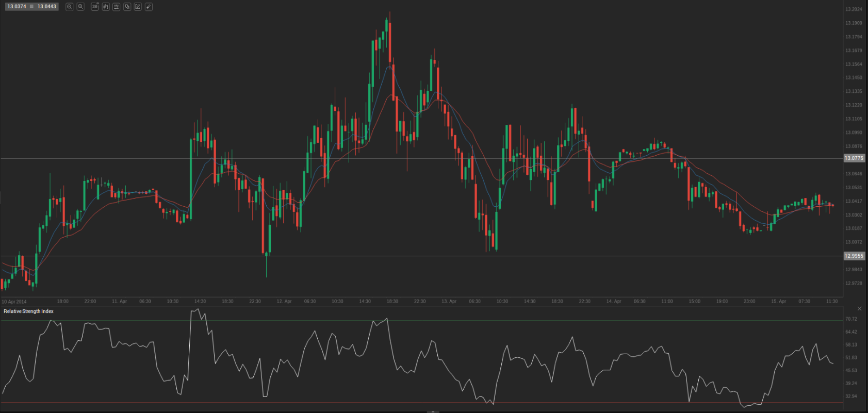Click the '10 Apr 2014' start date label

tap(14, 302)
